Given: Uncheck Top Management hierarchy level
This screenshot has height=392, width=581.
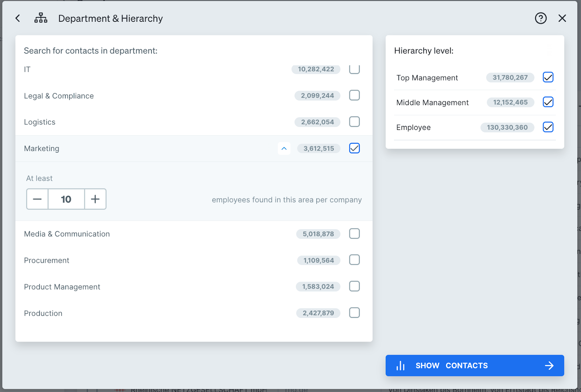Looking at the screenshot, I should click(x=548, y=77).
